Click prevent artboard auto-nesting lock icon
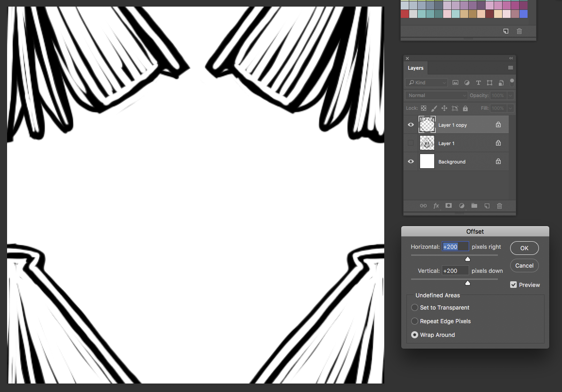Viewport: 562px width, 392px height. pos(455,108)
